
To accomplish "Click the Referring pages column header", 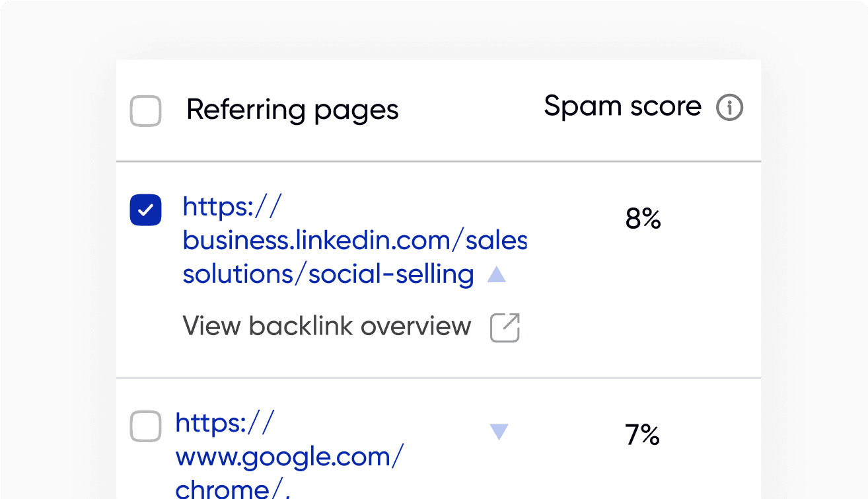I will (x=293, y=110).
